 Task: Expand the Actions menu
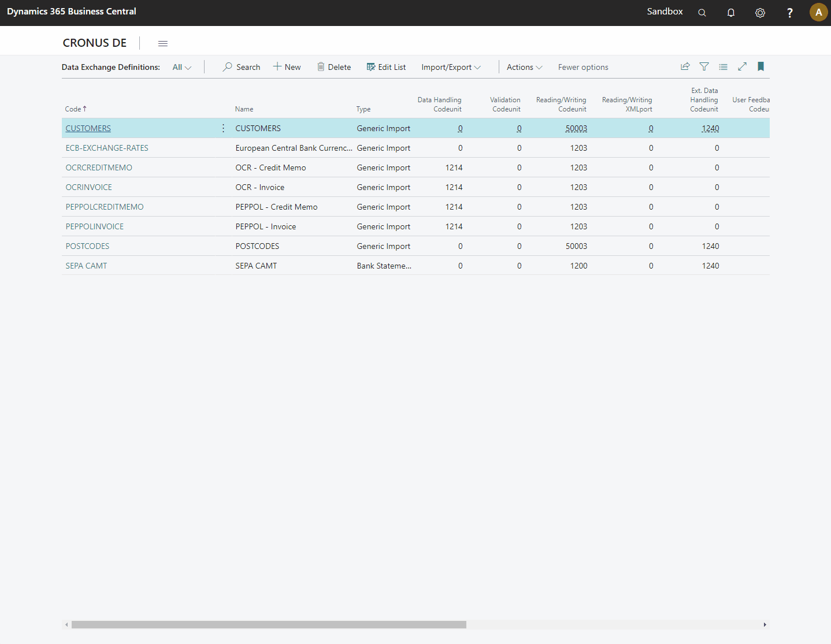tap(524, 67)
